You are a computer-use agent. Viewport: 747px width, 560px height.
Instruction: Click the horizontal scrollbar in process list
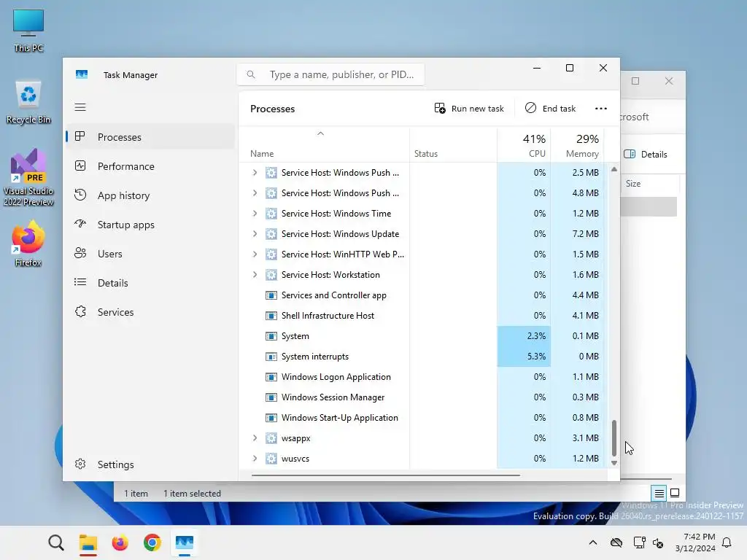[385, 475]
